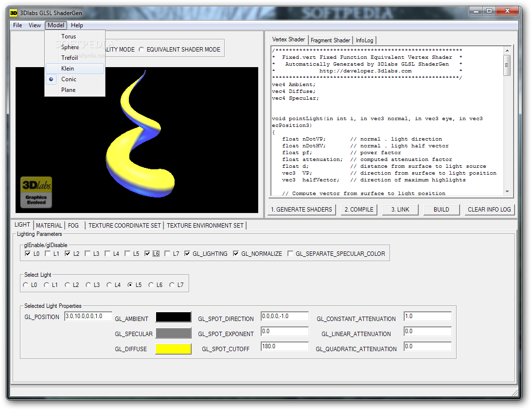This screenshot has width=532, height=410.
Task: Open the View menu
Action: click(35, 25)
